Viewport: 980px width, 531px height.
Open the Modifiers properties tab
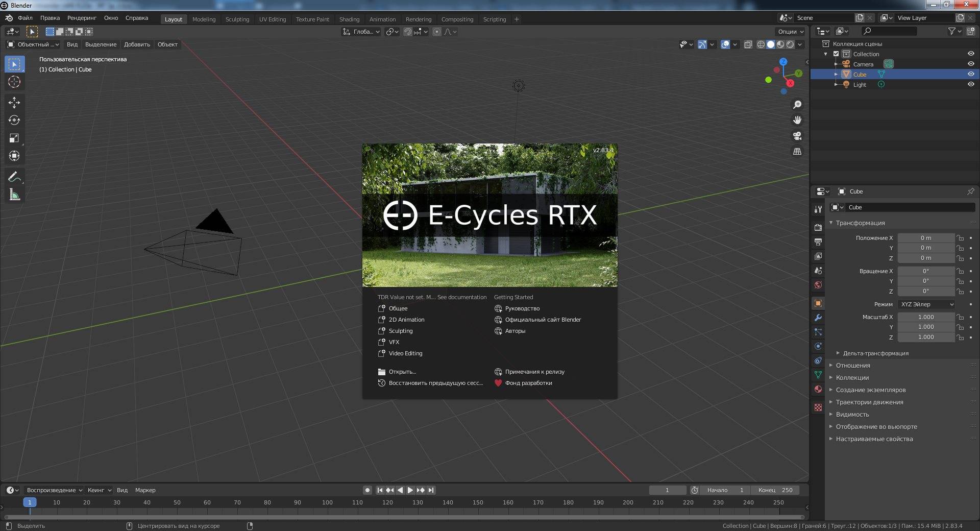click(818, 318)
